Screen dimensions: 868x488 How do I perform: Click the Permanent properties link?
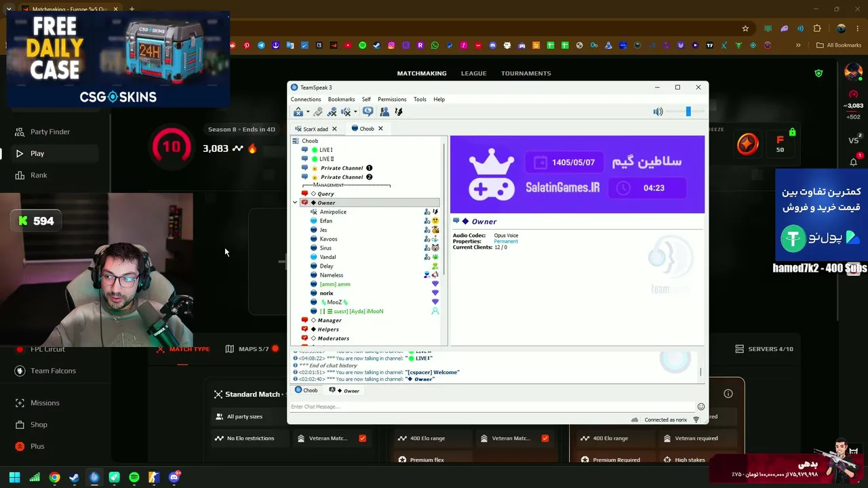[506, 241]
